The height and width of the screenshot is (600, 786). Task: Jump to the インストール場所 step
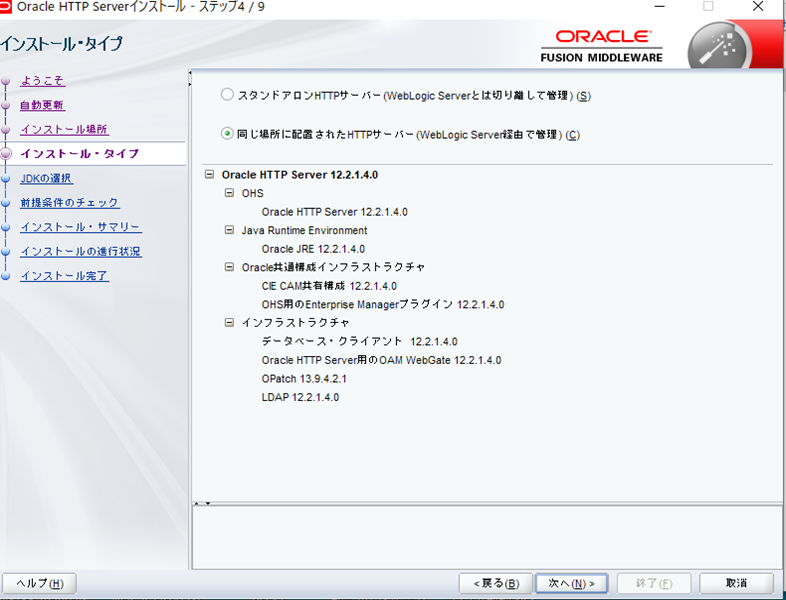click(x=64, y=130)
